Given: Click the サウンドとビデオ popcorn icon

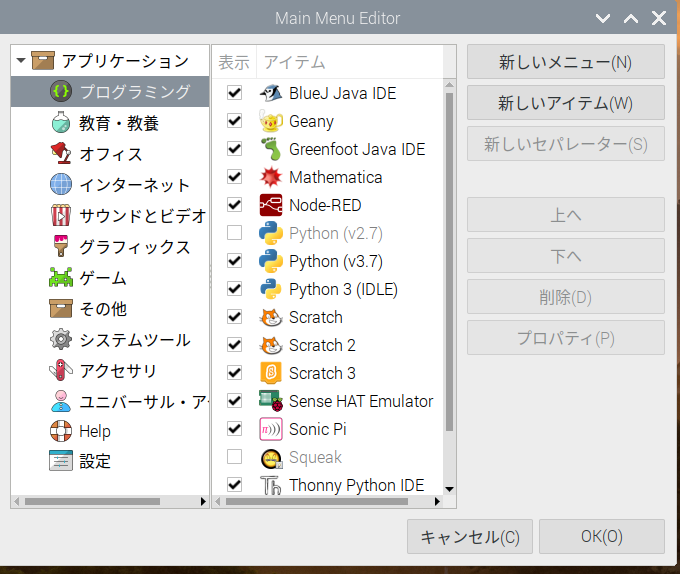Looking at the screenshot, I should pos(61,215).
